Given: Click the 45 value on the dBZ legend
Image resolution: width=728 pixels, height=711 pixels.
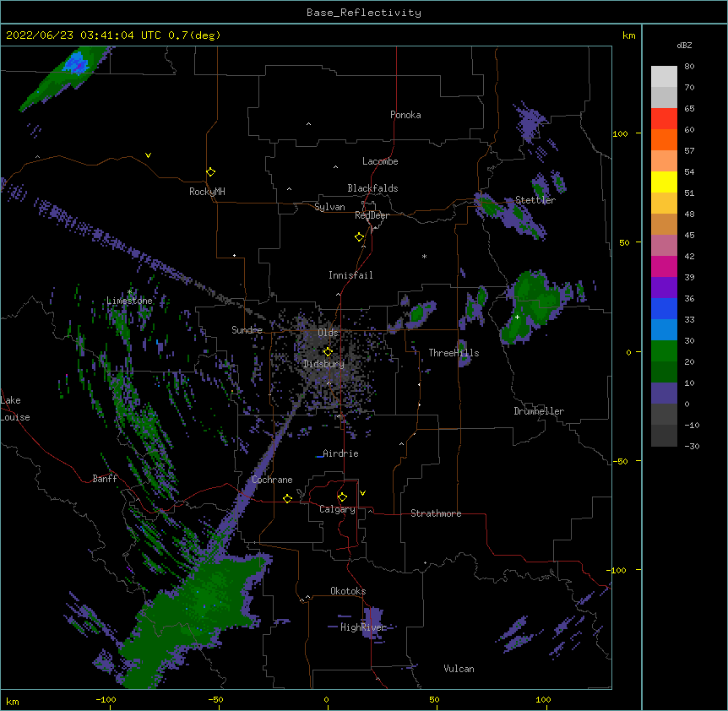Looking at the screenshot, I should pos(689,236).
